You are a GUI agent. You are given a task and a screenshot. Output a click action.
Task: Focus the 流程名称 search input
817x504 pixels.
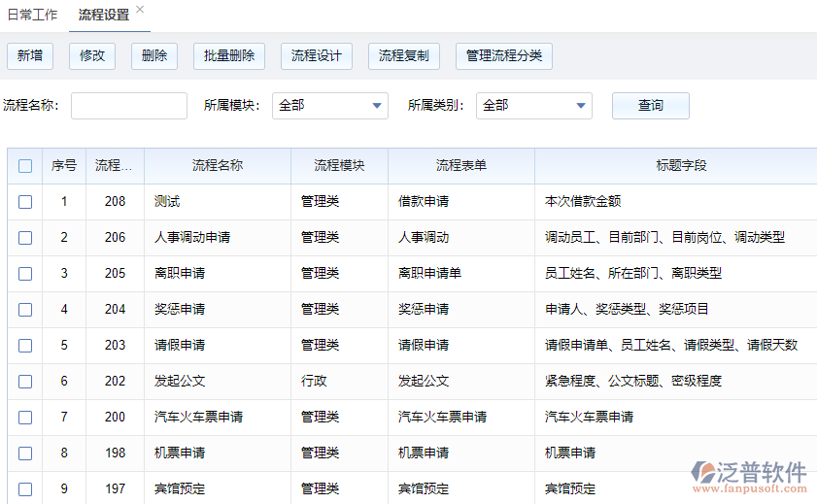point(128,106)
